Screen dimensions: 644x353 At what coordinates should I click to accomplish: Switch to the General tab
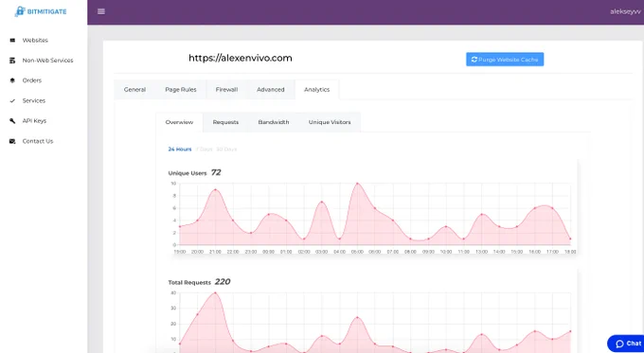[x=134, y=90]
